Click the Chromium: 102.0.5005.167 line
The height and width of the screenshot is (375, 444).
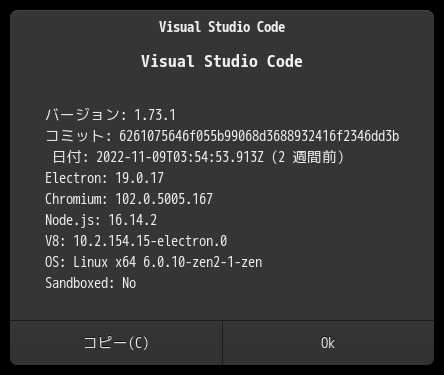129,199
